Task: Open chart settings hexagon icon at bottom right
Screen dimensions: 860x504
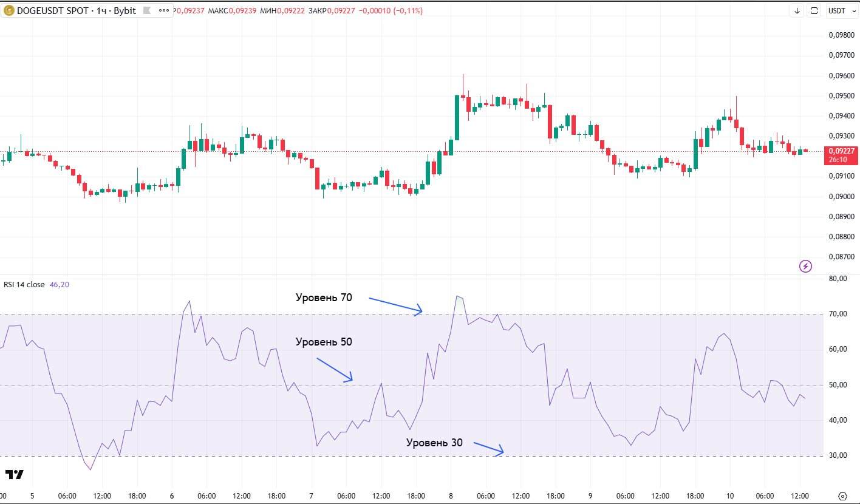Action: click(842, 495)
